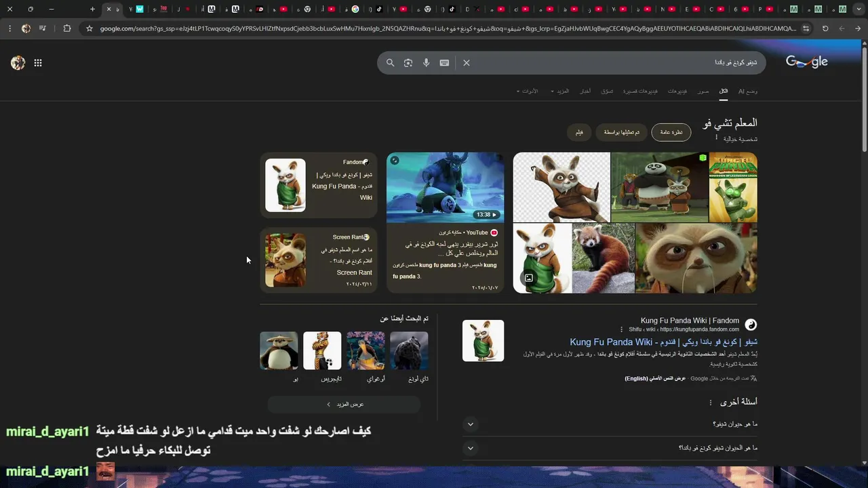Open three-dot options beside شخصية خيالية
868x488 pixels.
tap(716, 138)
